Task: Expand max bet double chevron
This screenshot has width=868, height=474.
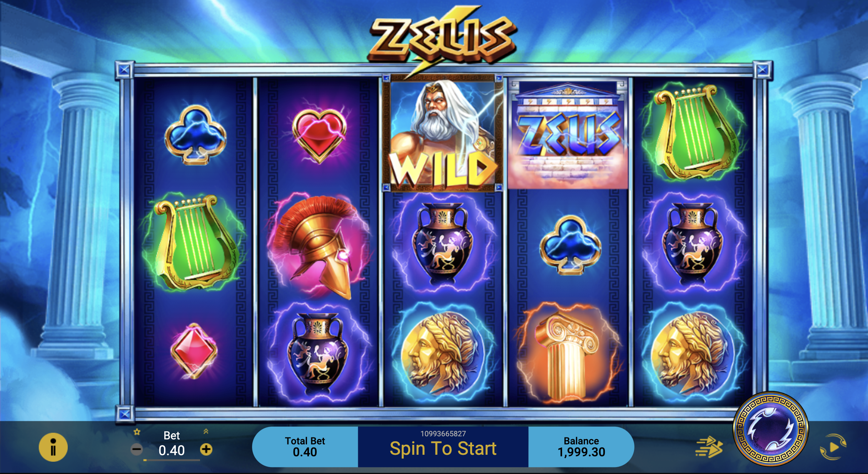Action: [x=206, y=431]
